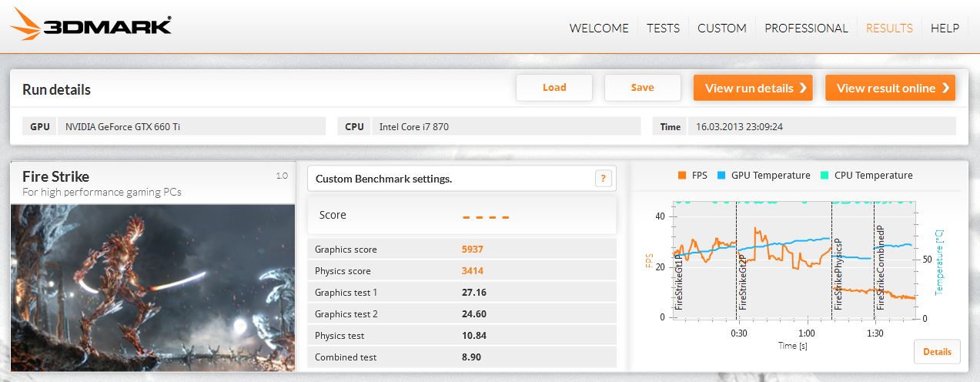This screenshot has height=382, width=980.
Task: Click the GPU field NVIDIA GeForce GTX 660 Ti
Action: [x=192, y=126]
